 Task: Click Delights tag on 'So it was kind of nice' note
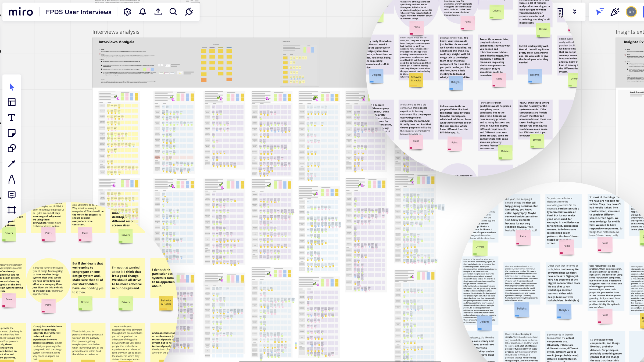[x=456, y=83]
